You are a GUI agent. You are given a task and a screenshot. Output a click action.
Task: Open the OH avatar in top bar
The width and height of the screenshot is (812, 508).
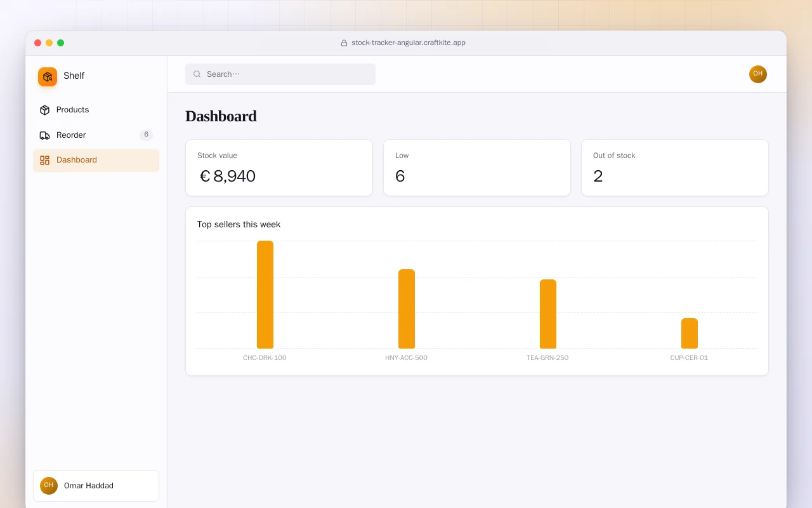tap(758, 74)
